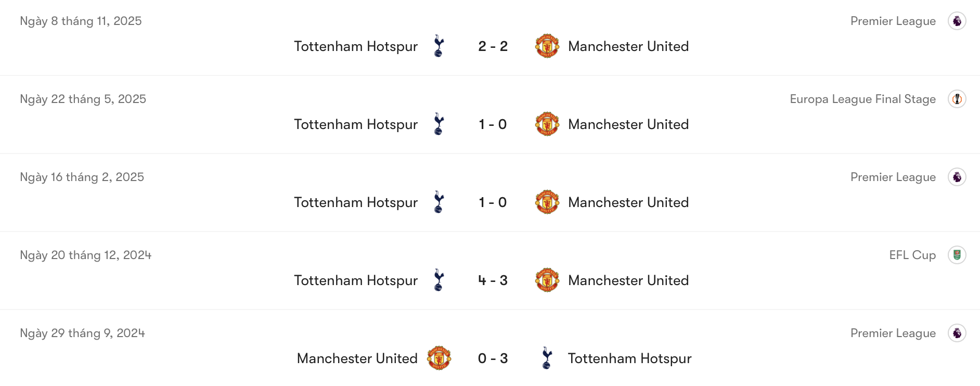This screenshot has height=386, width=980.
Task: Click the Tottenham crest in the EFL Cup match
Action: point(439,280)
